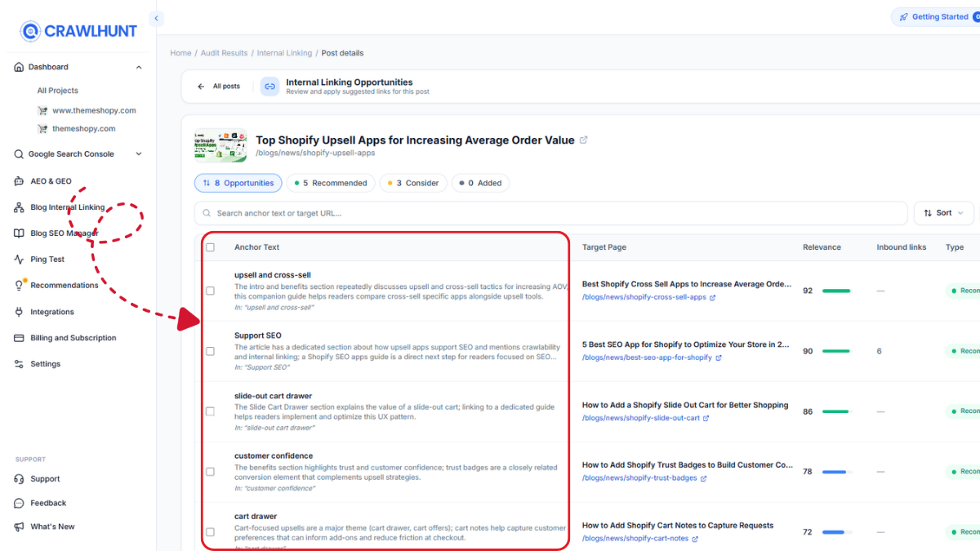
Task: Click the rocket icon in Getting Started
Action: tap(903, 17)
